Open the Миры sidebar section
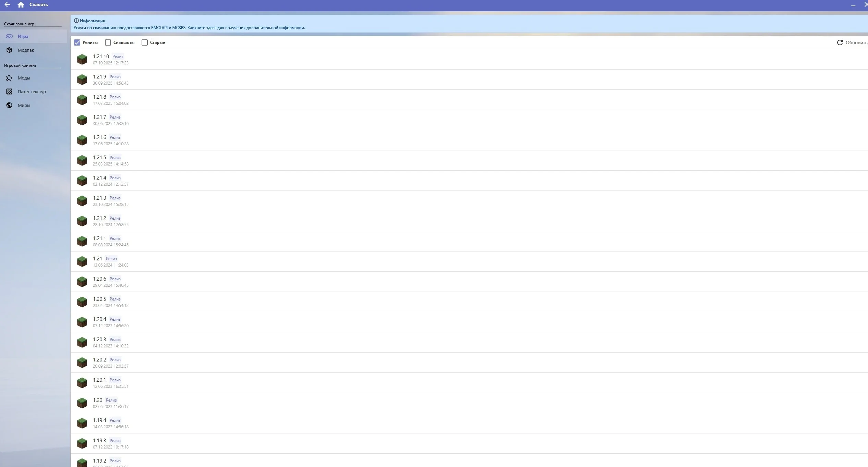 tap(24, 105)
